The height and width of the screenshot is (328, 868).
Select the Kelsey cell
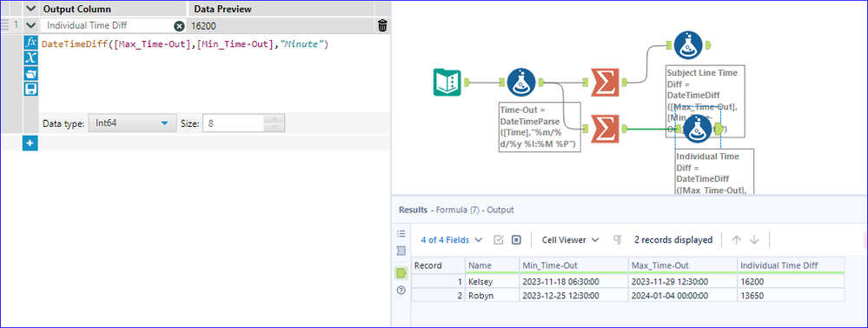click(x=492, y=281)
